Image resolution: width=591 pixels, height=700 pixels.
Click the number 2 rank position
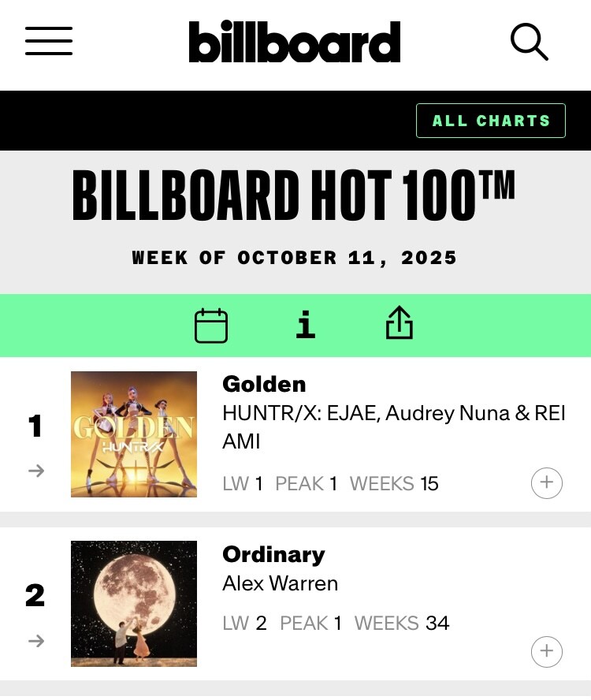click(35, 596)
